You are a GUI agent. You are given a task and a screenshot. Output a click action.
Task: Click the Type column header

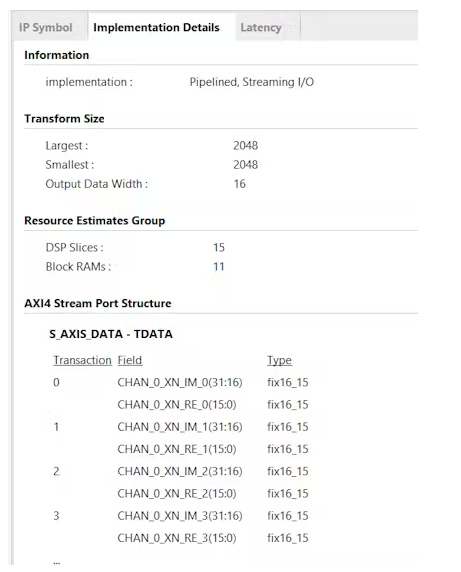[279, 360]
